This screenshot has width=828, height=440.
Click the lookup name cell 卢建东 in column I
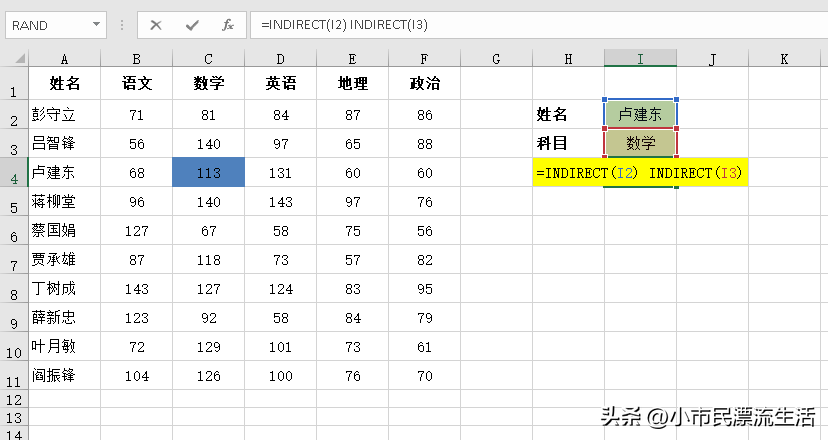(641, 114)
